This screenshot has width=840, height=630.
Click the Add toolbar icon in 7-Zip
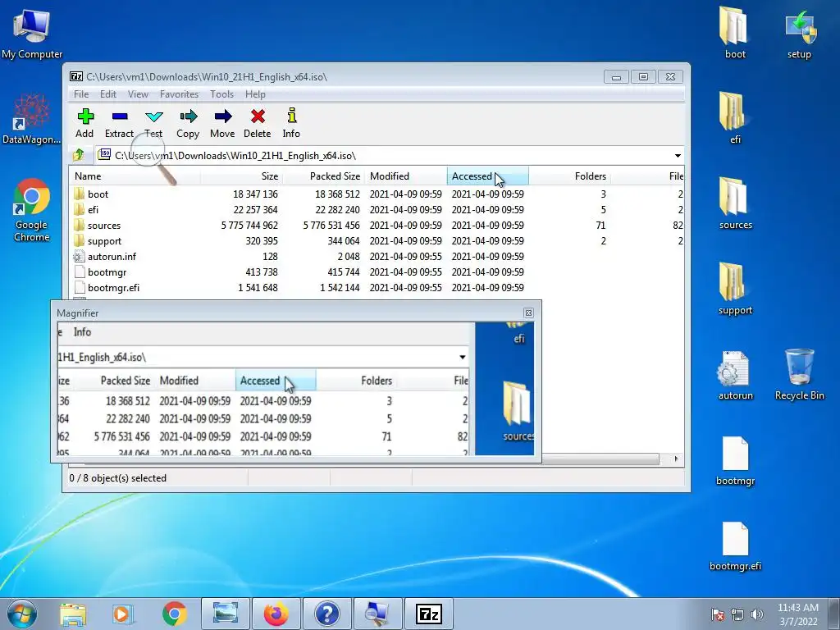pos(84,123)
